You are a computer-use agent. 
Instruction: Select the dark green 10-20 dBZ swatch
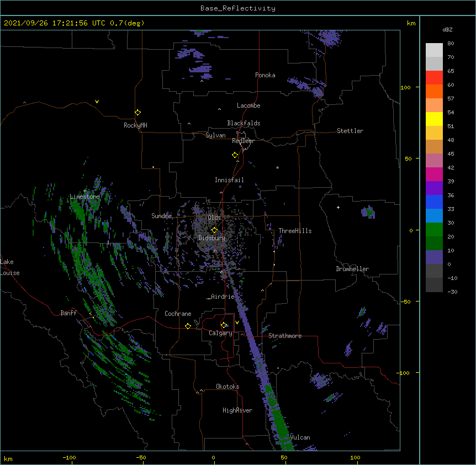(x=434, y=244)
